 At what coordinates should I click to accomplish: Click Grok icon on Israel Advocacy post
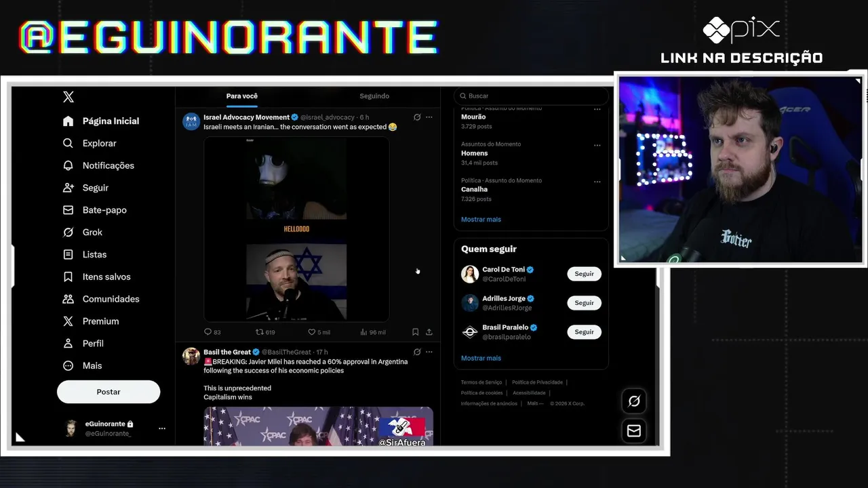pyautogui.click(x=417, y=117)
